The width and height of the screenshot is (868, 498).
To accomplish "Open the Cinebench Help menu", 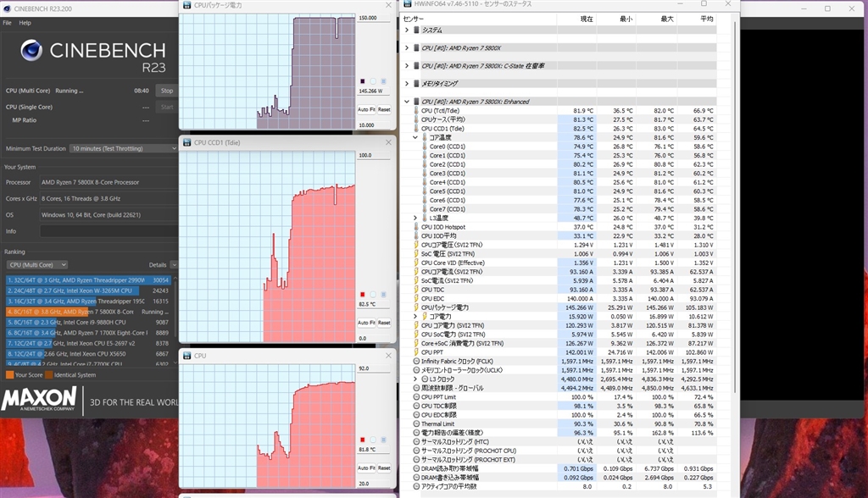I will tap(25, 23).
